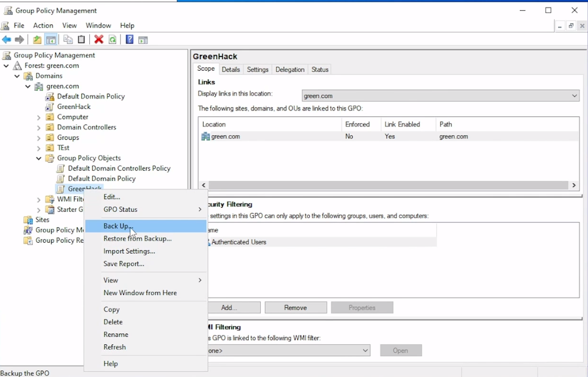Viewport: 588px width, 377px height.
Task: Click the Enforced column header
Action: point(361,125)
